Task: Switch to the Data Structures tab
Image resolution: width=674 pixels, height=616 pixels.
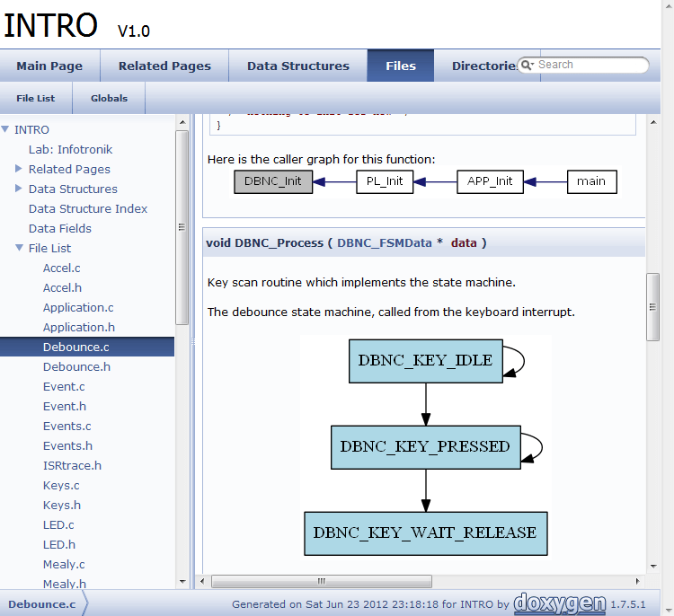Action: point(297,66)
